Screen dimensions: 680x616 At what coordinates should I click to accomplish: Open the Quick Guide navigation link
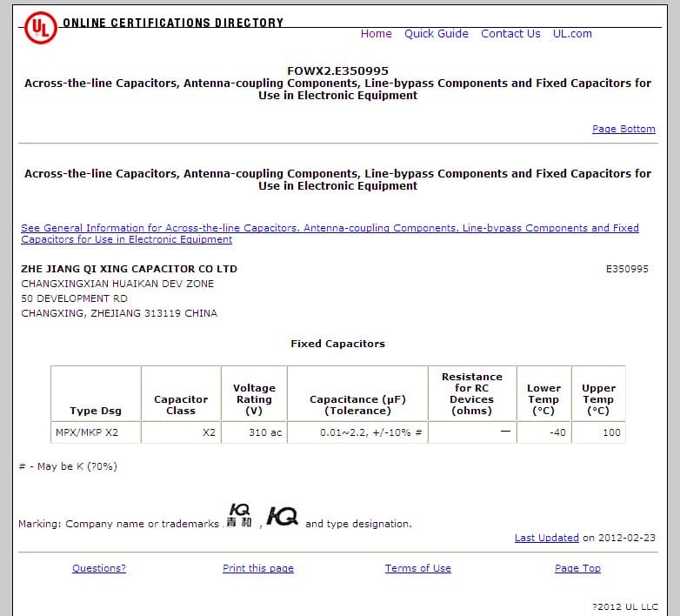tap(437, 34)
